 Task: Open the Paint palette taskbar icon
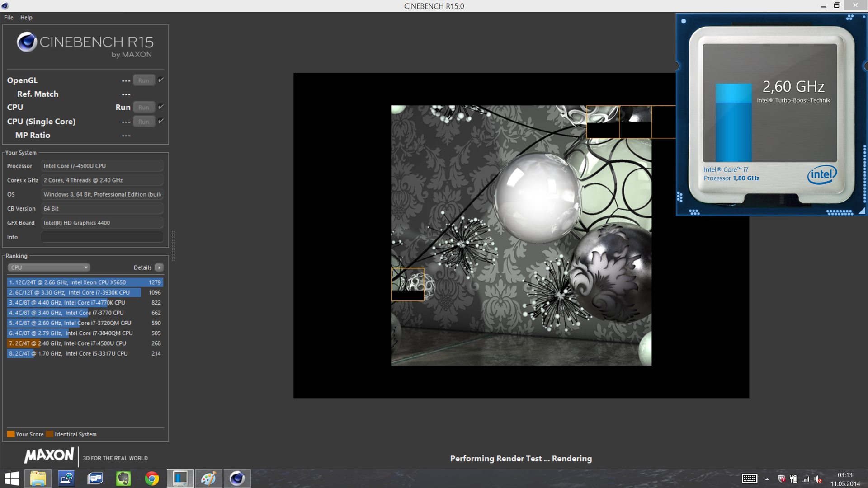pyautogui.click(x=208, y=479)
